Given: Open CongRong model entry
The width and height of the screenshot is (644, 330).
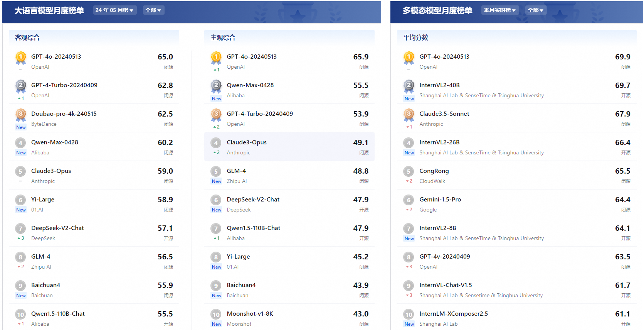Looking at the screenshot, I should (434, 171).
